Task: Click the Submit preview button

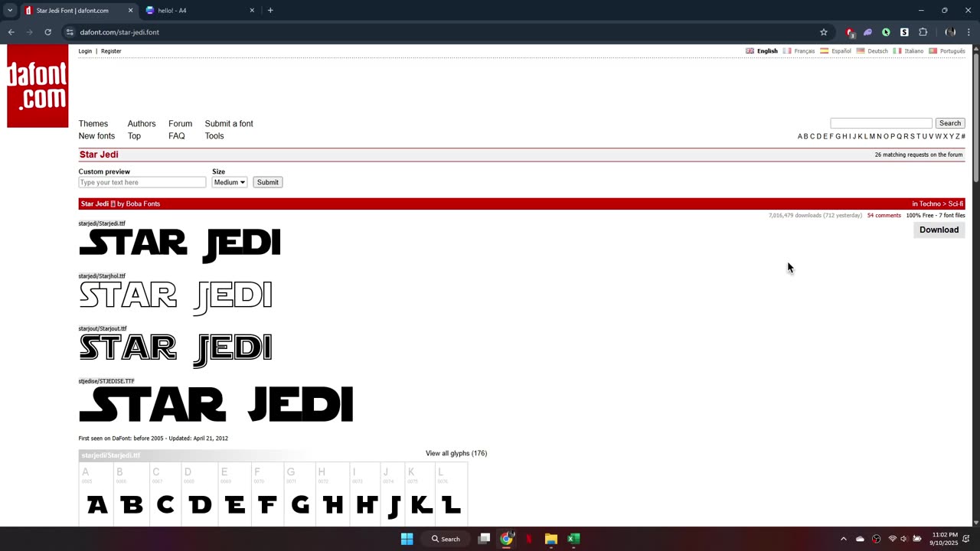Action: click(268, 182)
